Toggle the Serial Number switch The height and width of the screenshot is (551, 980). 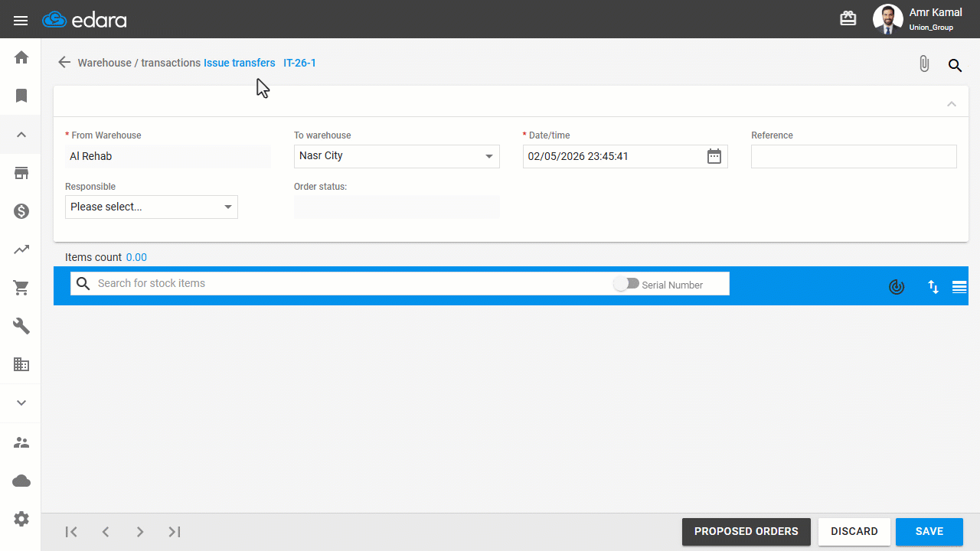coord(626,284)
